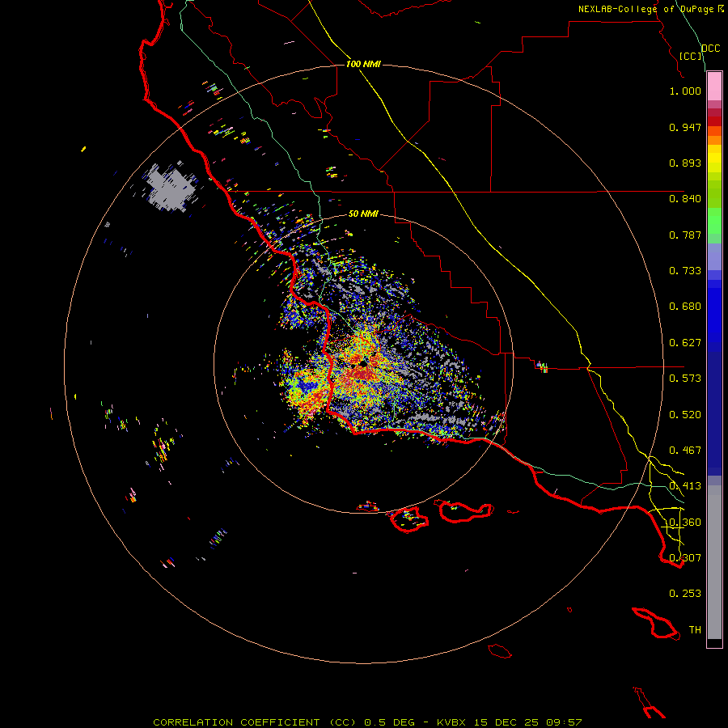Pick the pink color at the top of the scale
The image size is (728, 728).
pyautogui.click(x=714, y=87)
